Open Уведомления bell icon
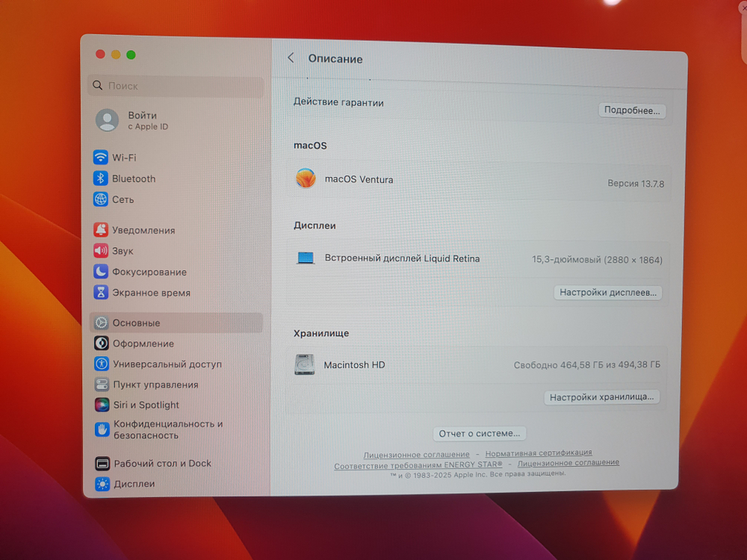 pyautogui.click(x=101, y=229)
